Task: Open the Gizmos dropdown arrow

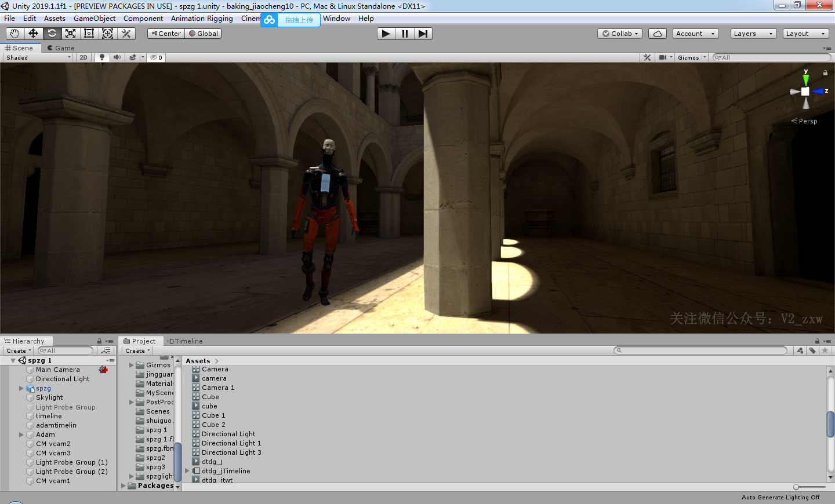Action: tap(705, 57)
